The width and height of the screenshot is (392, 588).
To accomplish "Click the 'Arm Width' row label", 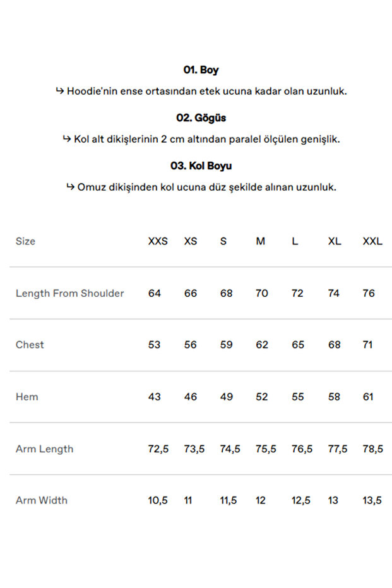I will pos(42,500).
